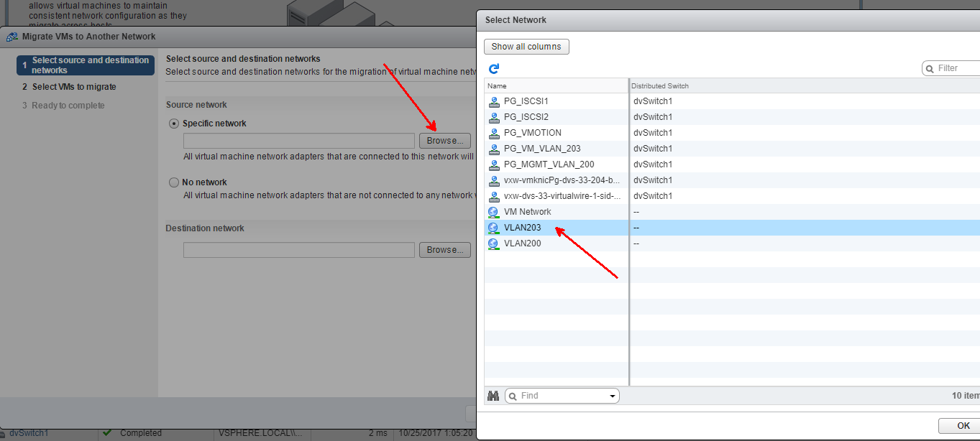Click the PG_ISCSI1 port group icon
Viewport: 980px width, 441px height.
[493, 101]
